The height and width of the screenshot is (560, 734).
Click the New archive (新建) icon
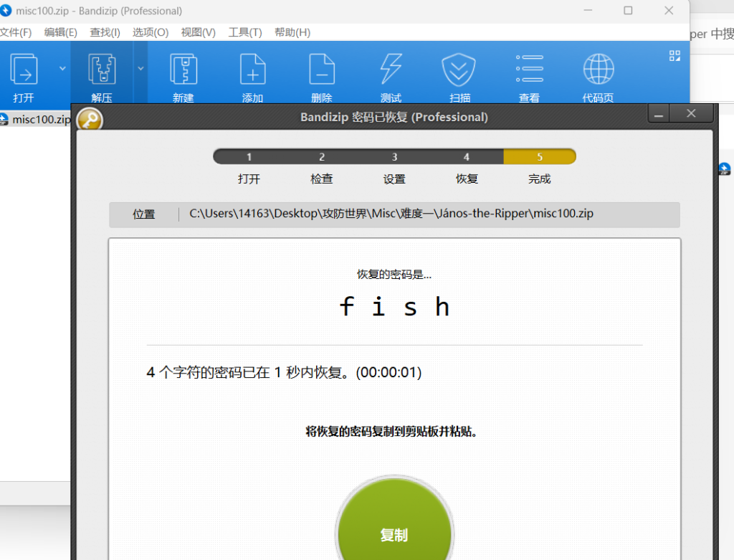[183, 70]
